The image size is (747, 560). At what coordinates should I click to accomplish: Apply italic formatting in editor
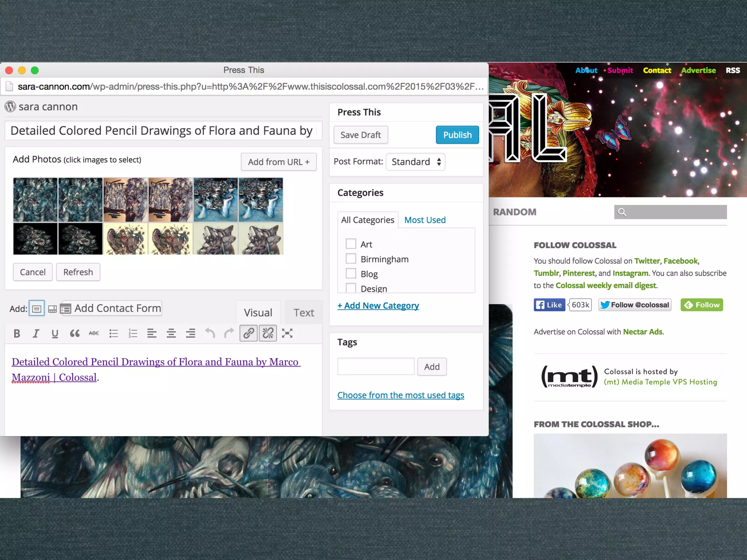36,333
